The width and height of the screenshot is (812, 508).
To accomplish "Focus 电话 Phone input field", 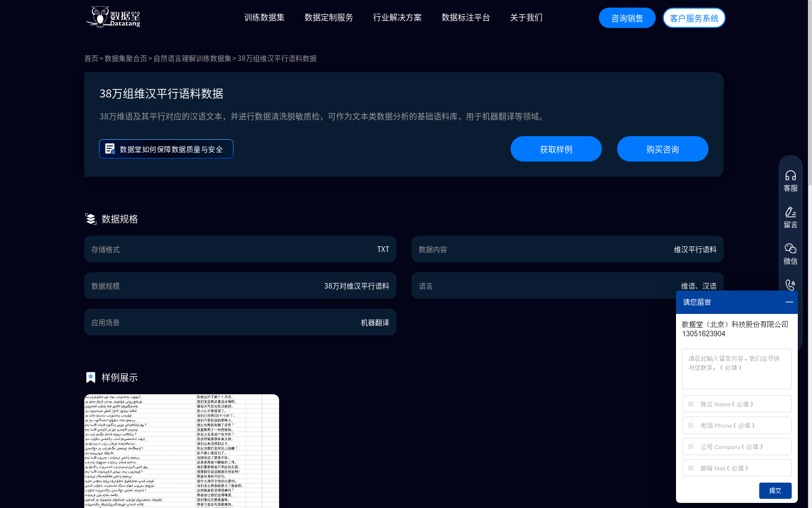I will click(x=737, y=425).
